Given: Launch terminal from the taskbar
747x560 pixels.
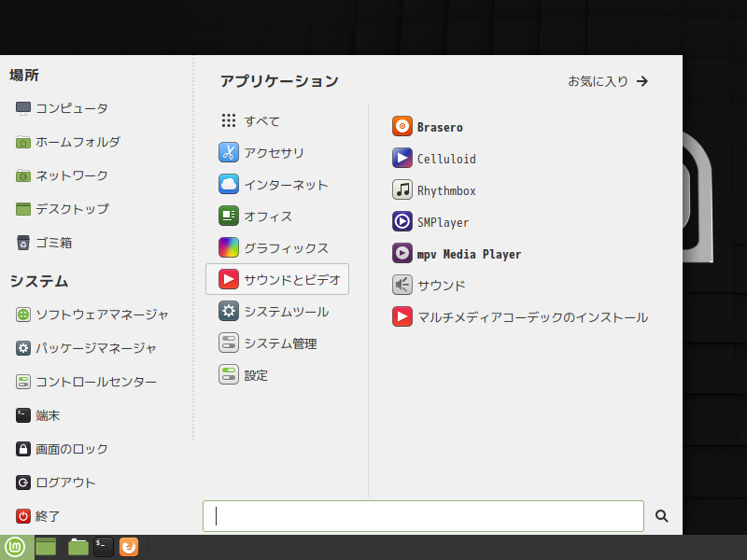Looking at the screenshot, I should click(104, 547).
